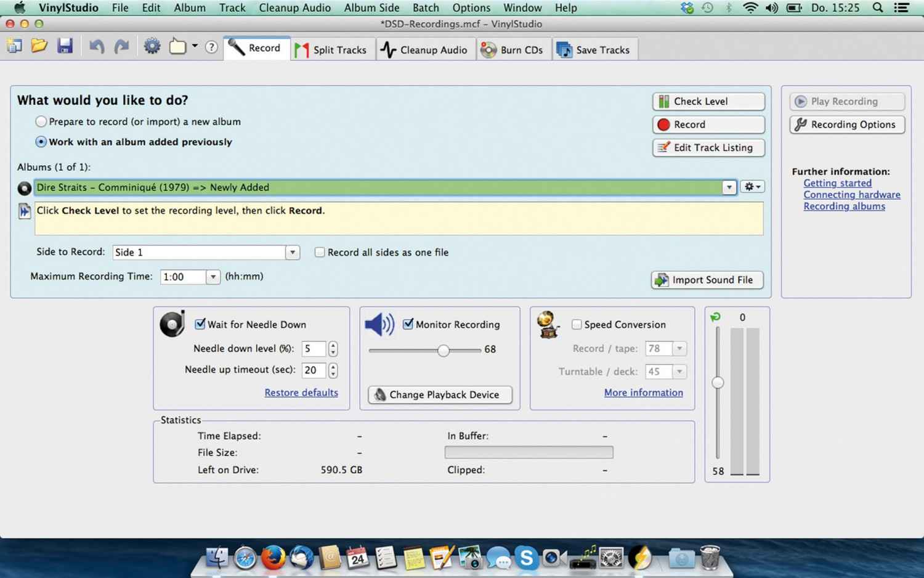
Task: Click the In Buffer progress bar
Action: 529,452
